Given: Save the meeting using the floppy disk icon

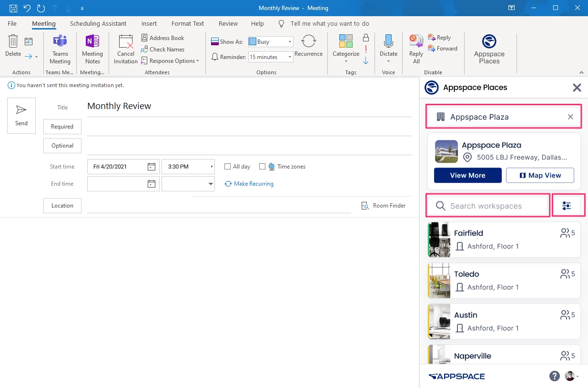Looking at the screenshot, I should click(x=13, y=8).
